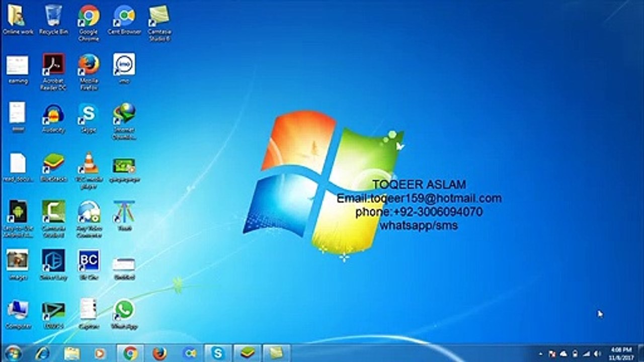Select the Computer desktop icon
The width and height of the screenshot is (644, 362).
[18, 314]
